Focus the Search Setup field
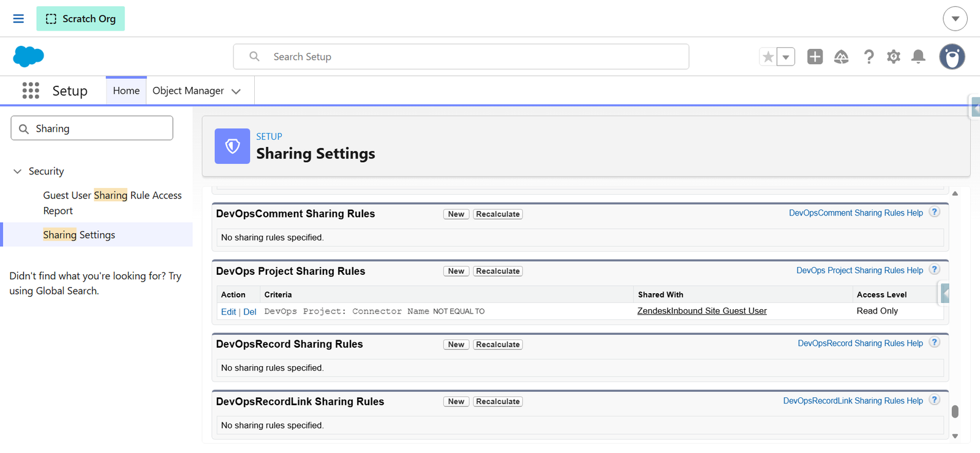This screenshot has height=453, width=980. (x=461, y=56)
